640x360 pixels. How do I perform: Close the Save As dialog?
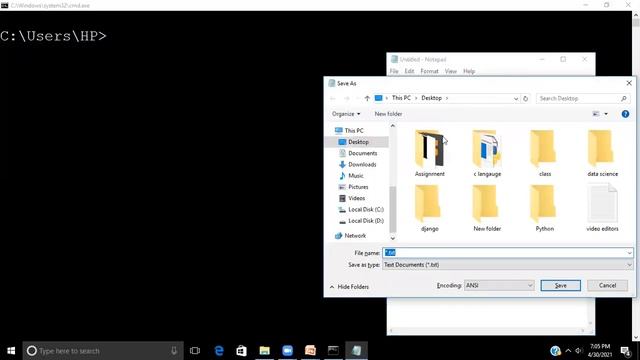tap(629, 83)
